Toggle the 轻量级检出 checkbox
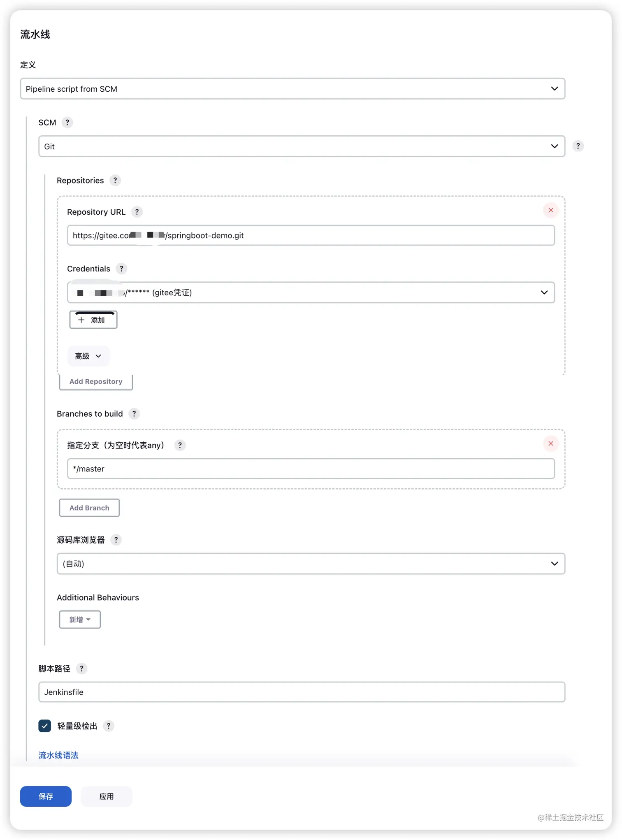This screenshot has height=840, width=622. (x=45, y=726)
